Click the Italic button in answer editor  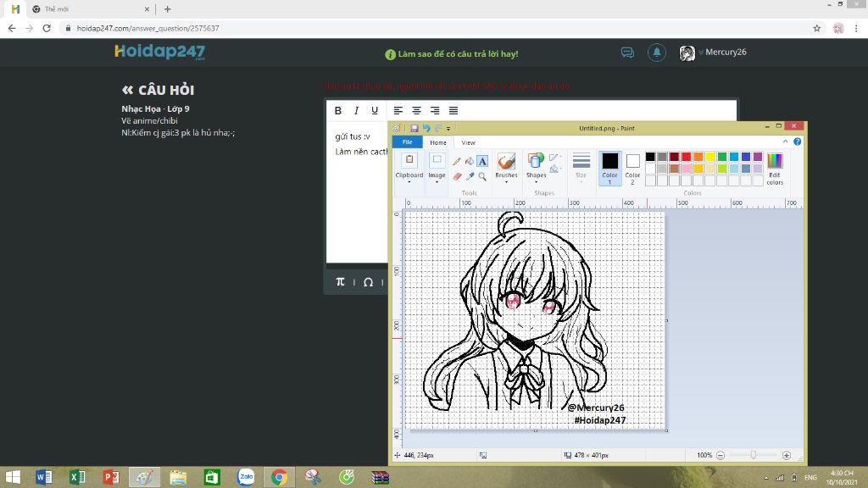357,111
